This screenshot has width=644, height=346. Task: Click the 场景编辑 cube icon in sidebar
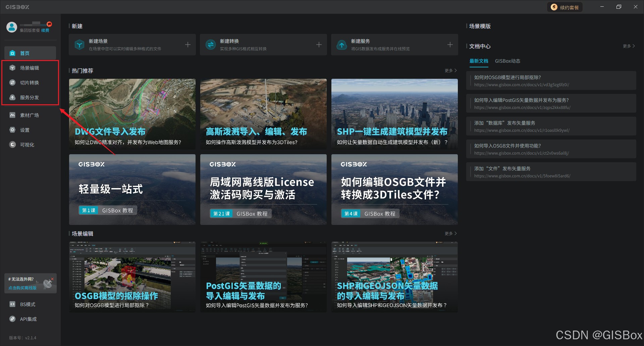point(12,68)
